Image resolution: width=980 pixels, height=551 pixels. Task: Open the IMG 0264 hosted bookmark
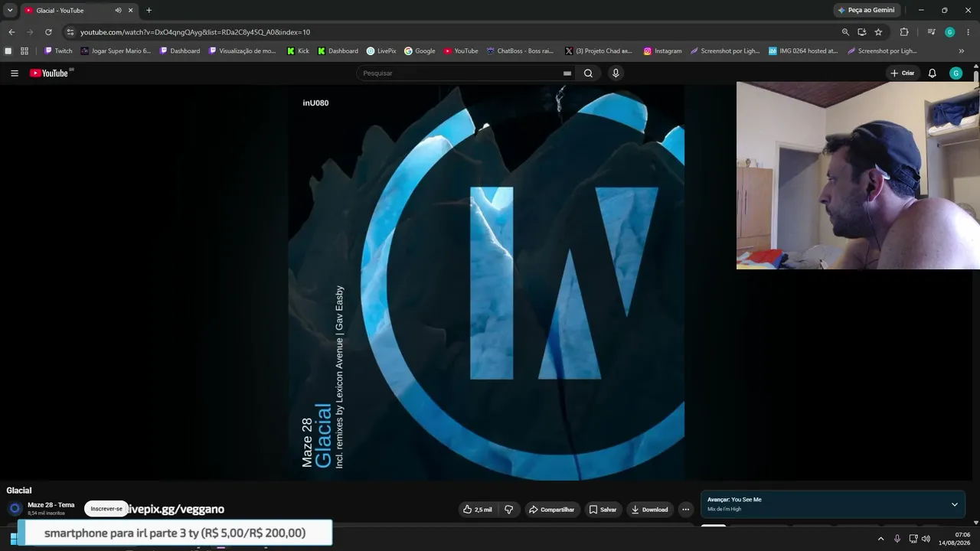tap(803, 51)
